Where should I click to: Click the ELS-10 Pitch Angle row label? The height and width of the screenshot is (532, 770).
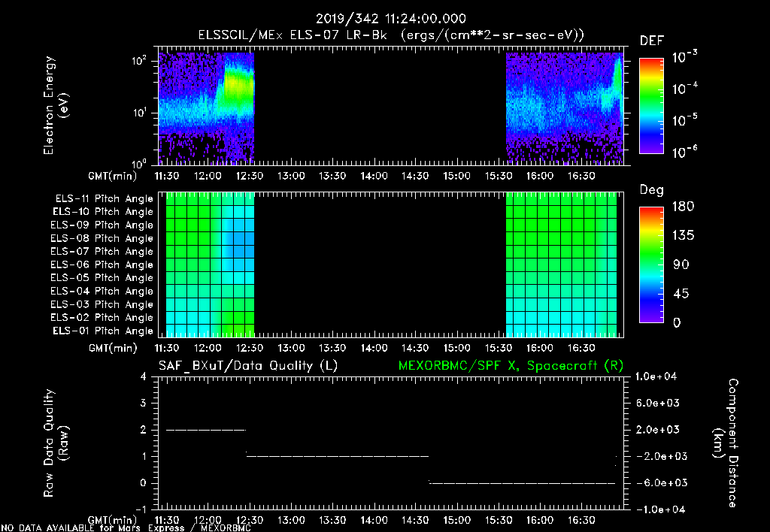click(x=103, y=212)
